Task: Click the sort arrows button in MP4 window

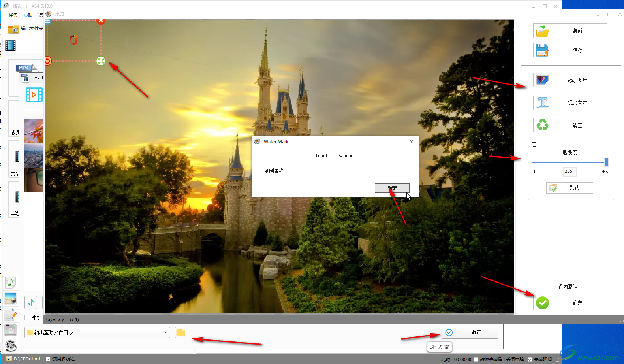Action: [31, 302]
